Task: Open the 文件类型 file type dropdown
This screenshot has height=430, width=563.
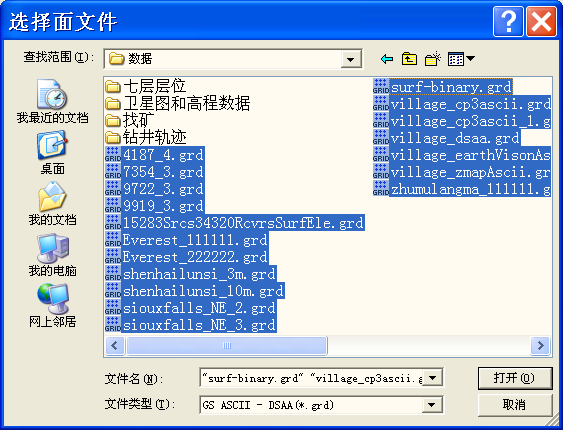Action: (432, 405)
